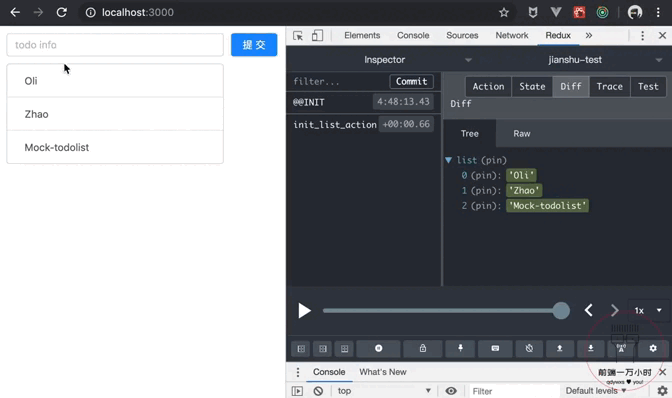This screenshot has width=672, height=398.
Task: Toggle lock changes padlock button
Action: pyautogui.click(x=423, y=348)
